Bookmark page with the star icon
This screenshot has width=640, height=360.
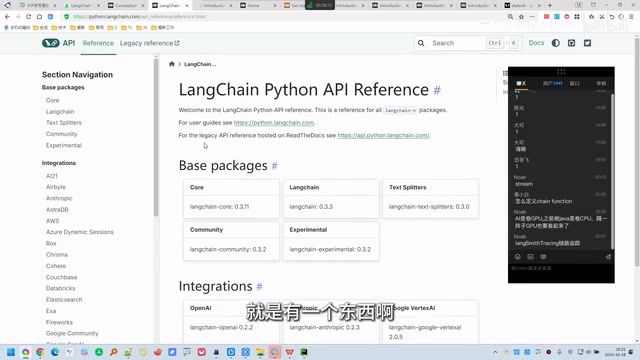[x=521, y=17]
